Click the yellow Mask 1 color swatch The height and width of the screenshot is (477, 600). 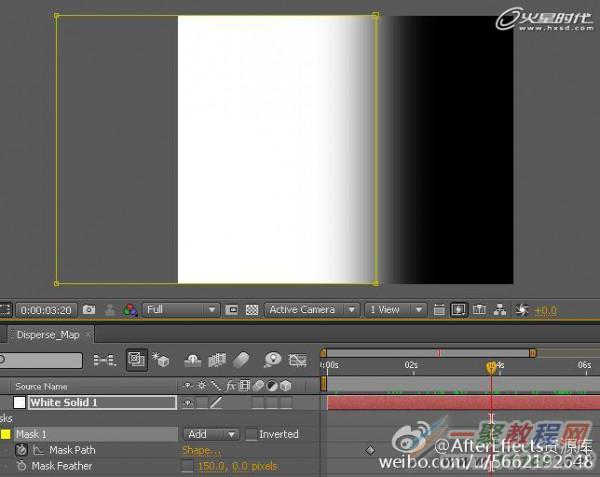5,434
